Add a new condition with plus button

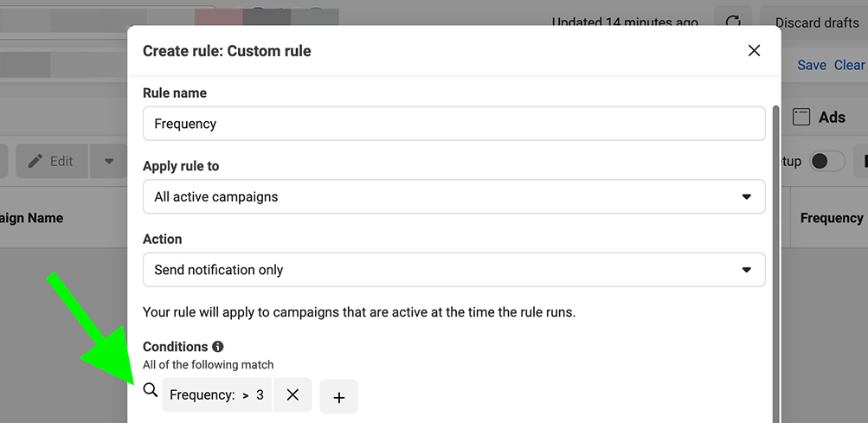(x=338, y=397)
